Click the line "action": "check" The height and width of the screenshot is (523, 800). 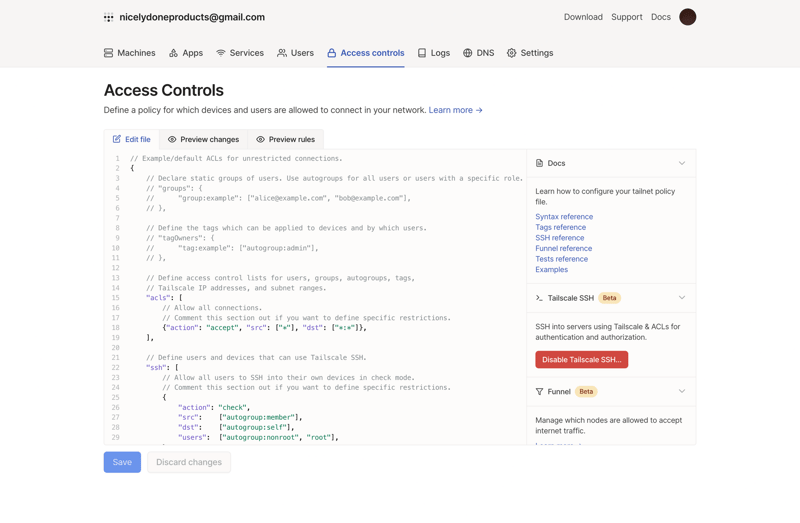(214, 408)
